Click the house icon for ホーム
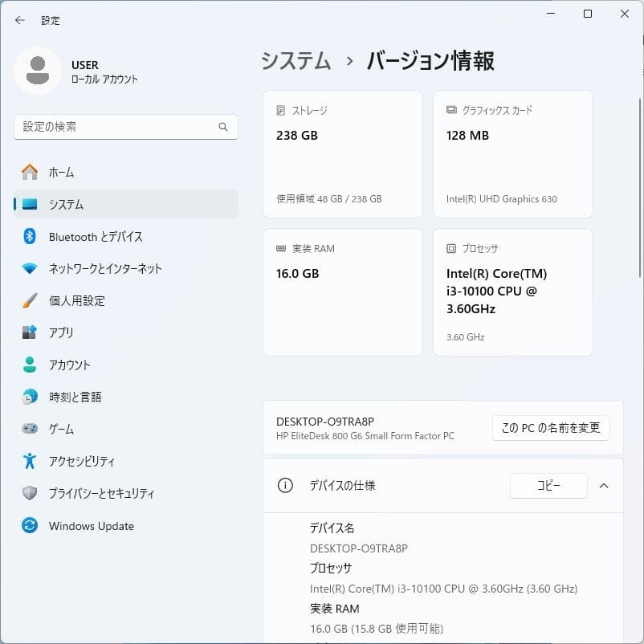This screenshot has width=644, height=644. 30,172
